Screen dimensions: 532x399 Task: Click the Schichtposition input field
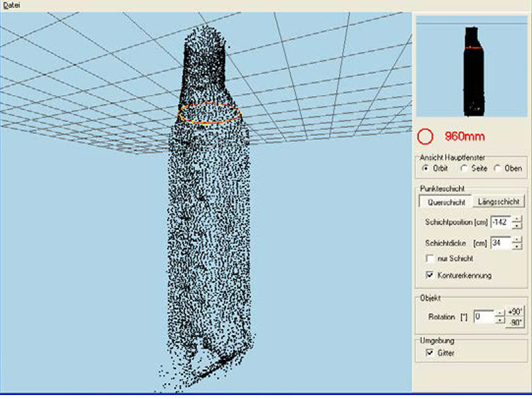(501, 221)
